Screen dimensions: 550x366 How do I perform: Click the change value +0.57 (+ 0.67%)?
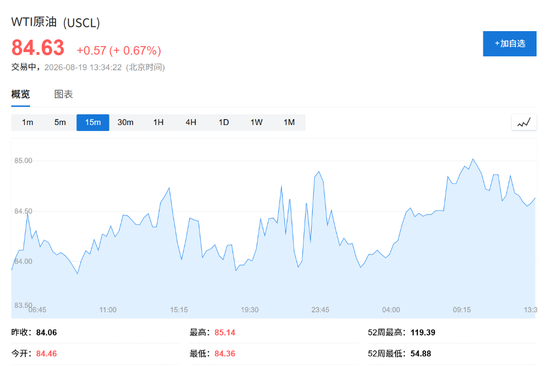pos(119,51)
